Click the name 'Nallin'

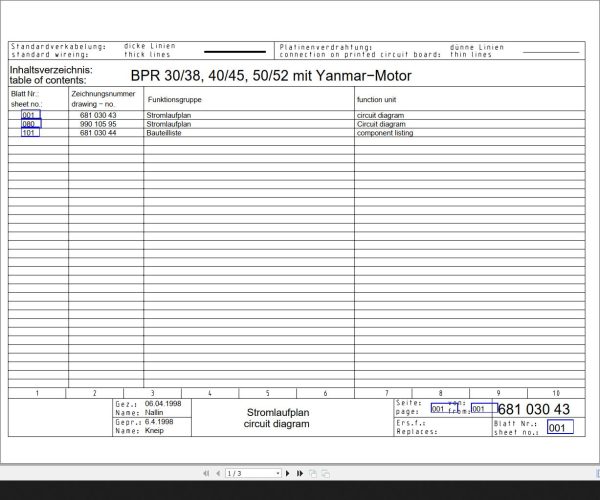154,412
